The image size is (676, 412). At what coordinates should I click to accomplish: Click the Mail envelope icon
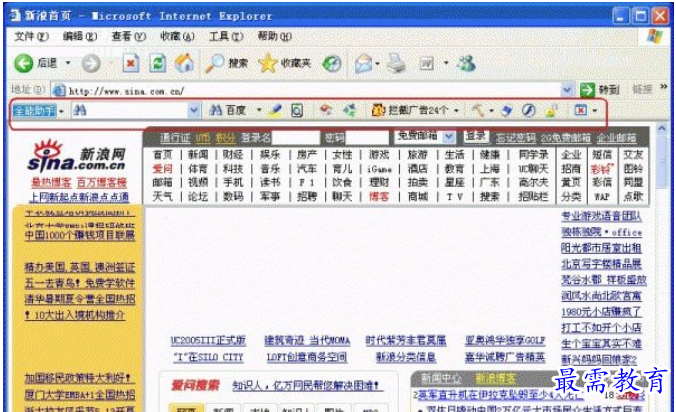pyautogui.click(x=363, y=64)
